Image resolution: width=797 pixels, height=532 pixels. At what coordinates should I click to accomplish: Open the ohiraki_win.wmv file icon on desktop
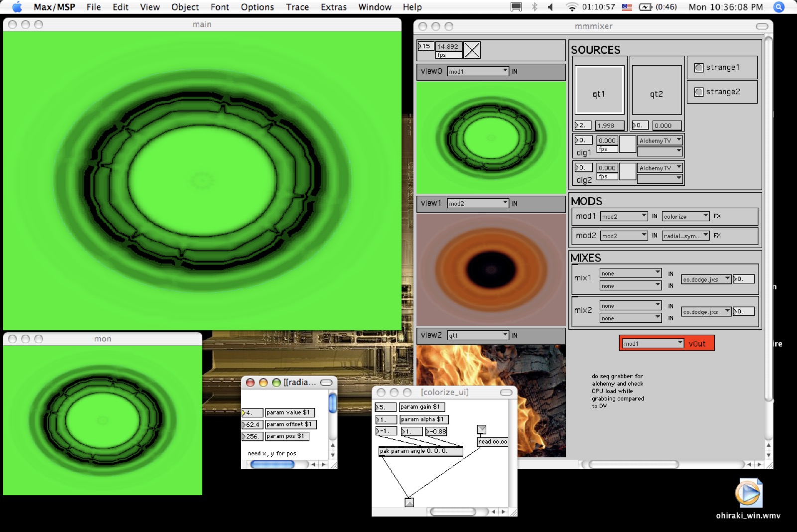(x=748, y=494)
